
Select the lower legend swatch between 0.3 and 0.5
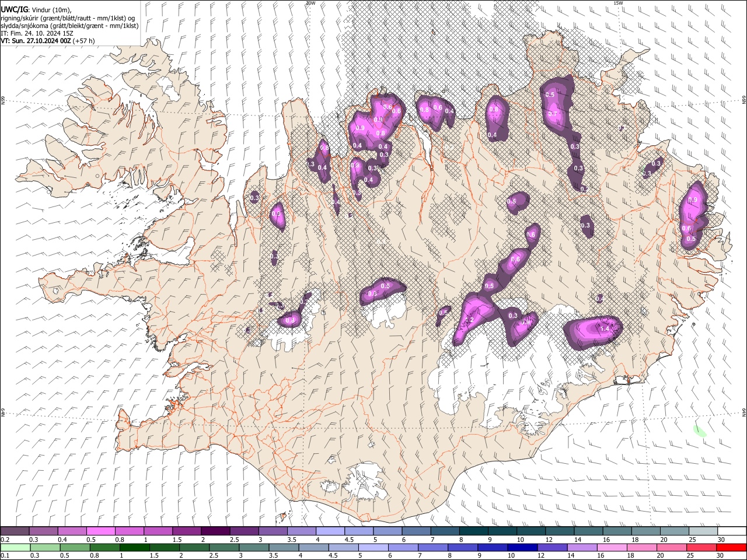(46, 547)
